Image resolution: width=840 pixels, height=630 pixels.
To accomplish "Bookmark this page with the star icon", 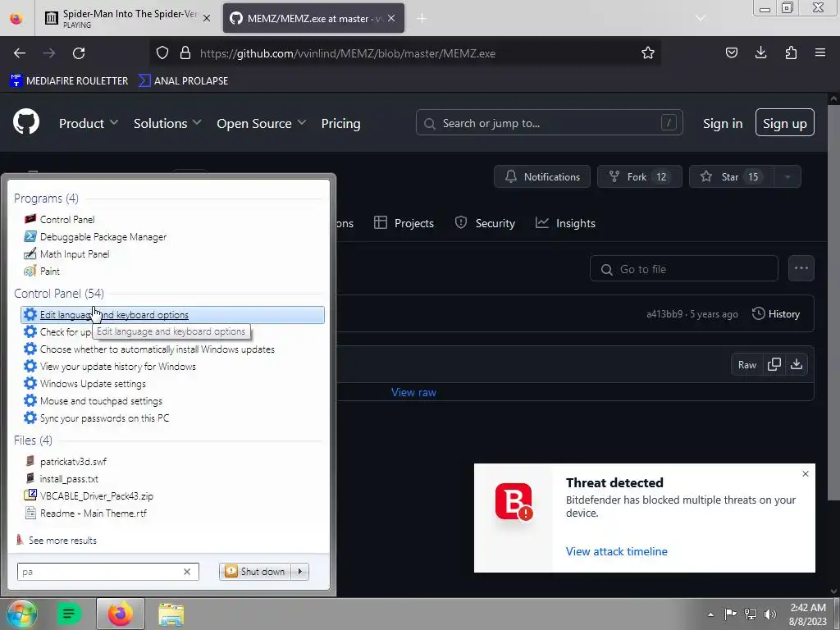I will pos(648,53).
